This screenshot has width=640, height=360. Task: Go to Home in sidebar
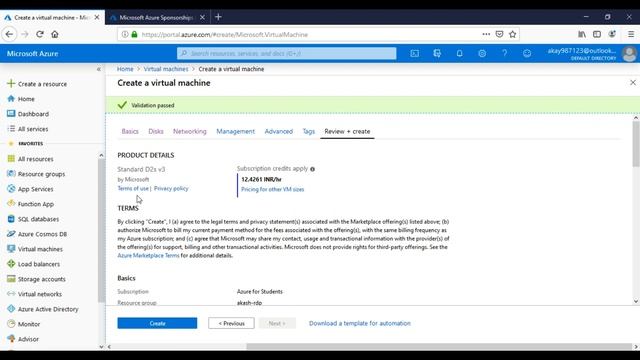point(21,99)
